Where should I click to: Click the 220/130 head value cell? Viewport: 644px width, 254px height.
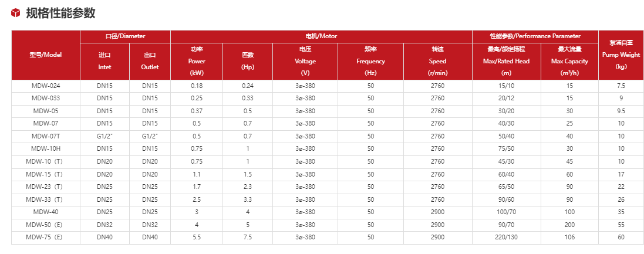point(506,238)
